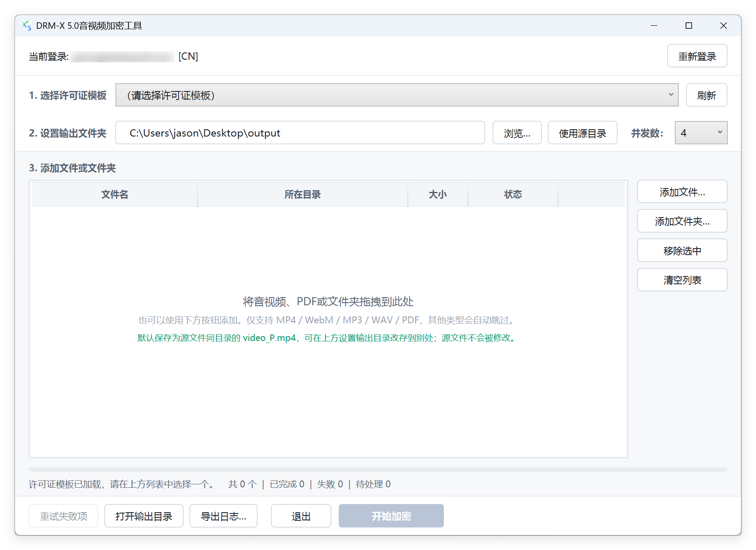Click 刷新 to reload license templates
Viewport: 756px width, 550px height.
click(706, 95)
